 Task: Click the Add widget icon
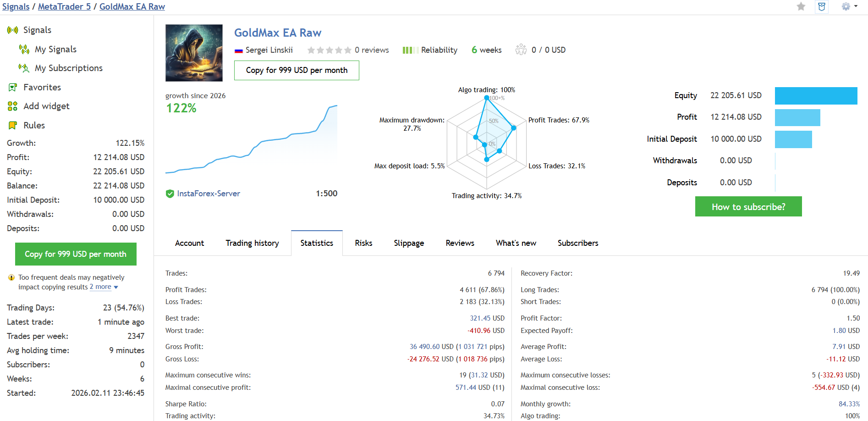(x=13, y=106)
